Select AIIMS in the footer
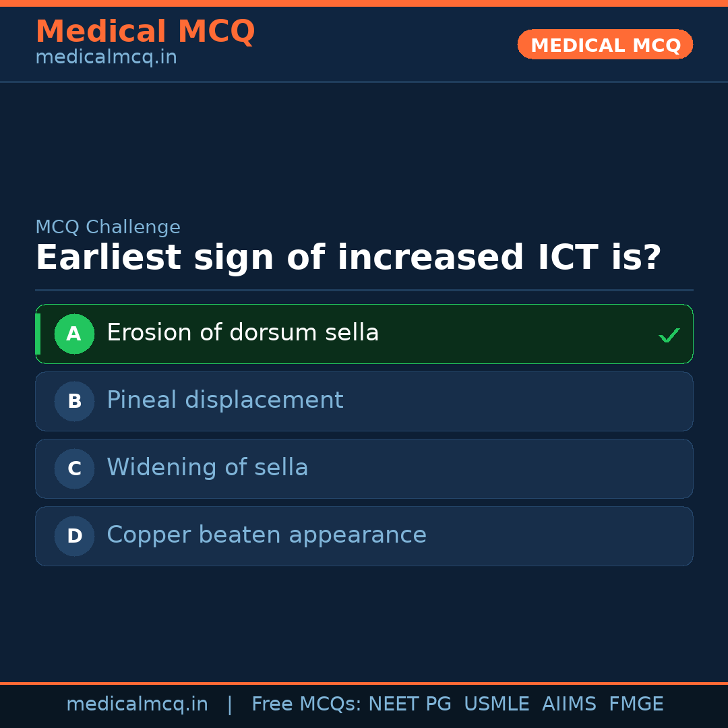 point(569,704)
